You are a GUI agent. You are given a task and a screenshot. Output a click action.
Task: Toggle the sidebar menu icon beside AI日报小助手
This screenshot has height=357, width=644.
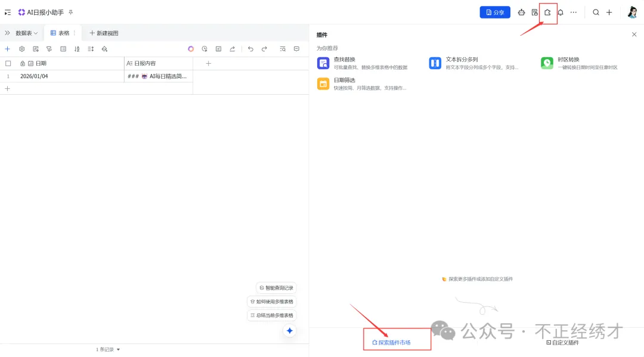point(8,13)
